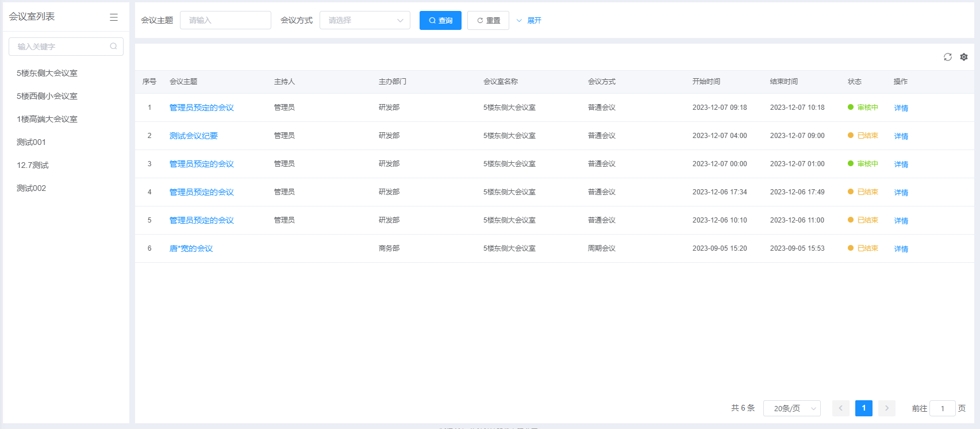Viewport: 980px width, 429px height.
Task: Open the 20条/页 page size dropdown
Action: (x=791, y=408)
